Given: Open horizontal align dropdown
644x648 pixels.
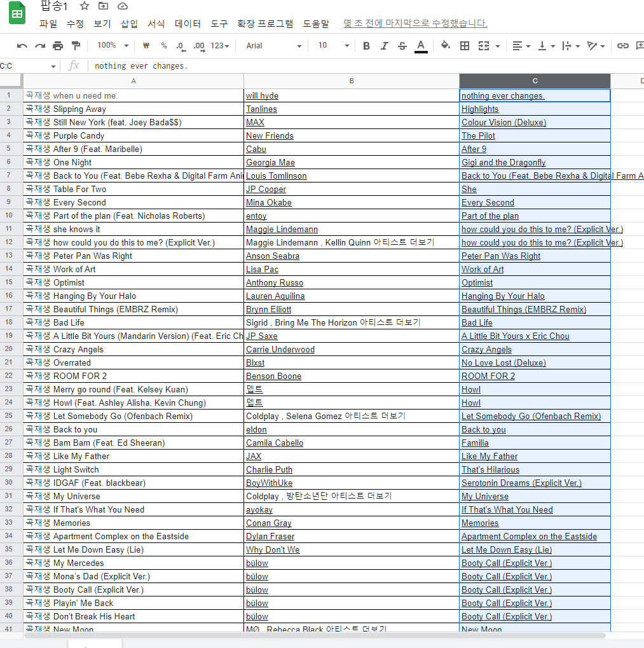Looking at the screenshot, I should [521, 46].
